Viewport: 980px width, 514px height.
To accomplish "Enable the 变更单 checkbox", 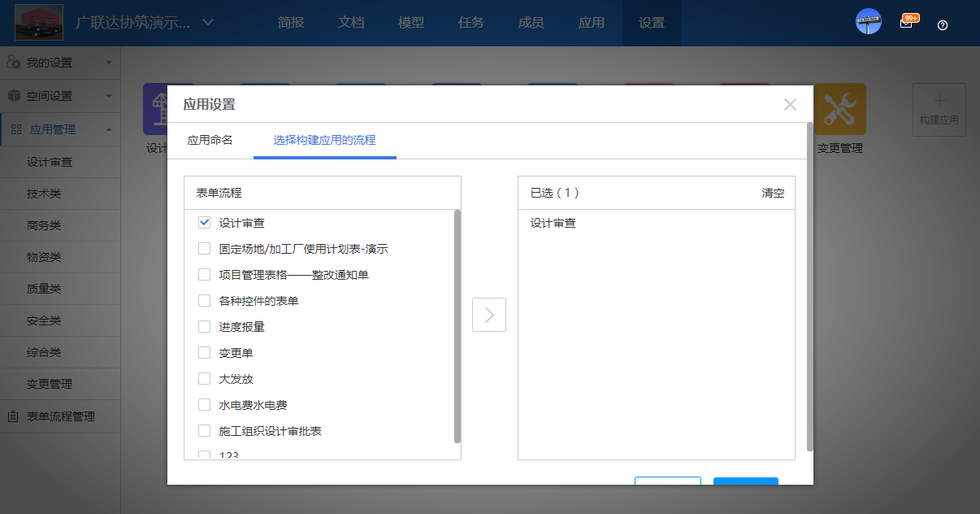I will coord(205,353).
